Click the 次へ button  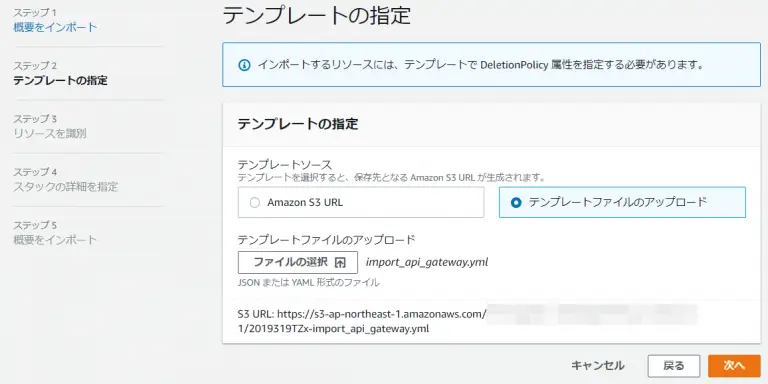coord(734,366)
